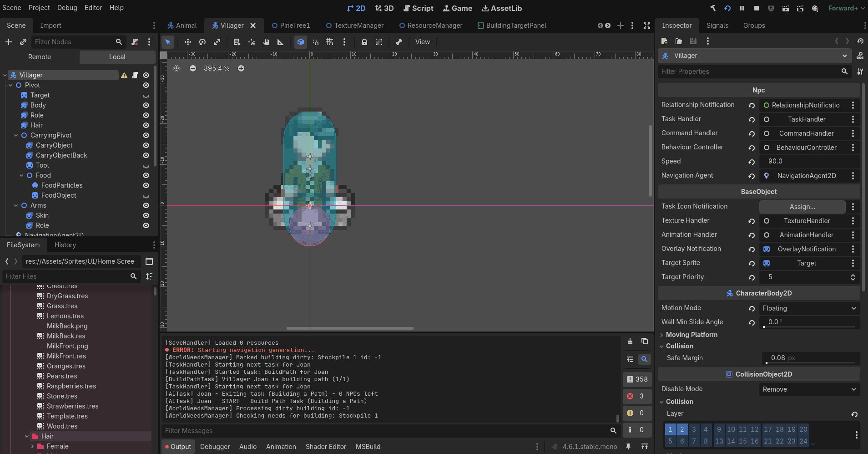This screenshot has height=454, width=868.
Task: Click the Target Priority stepper arrows
Action: coord(853,277)
